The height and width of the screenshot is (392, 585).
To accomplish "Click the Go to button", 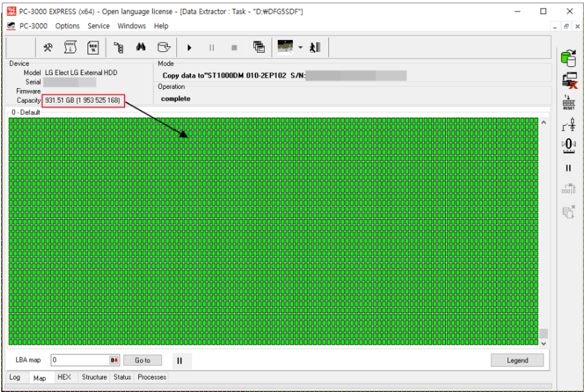I will click(143, 360).
